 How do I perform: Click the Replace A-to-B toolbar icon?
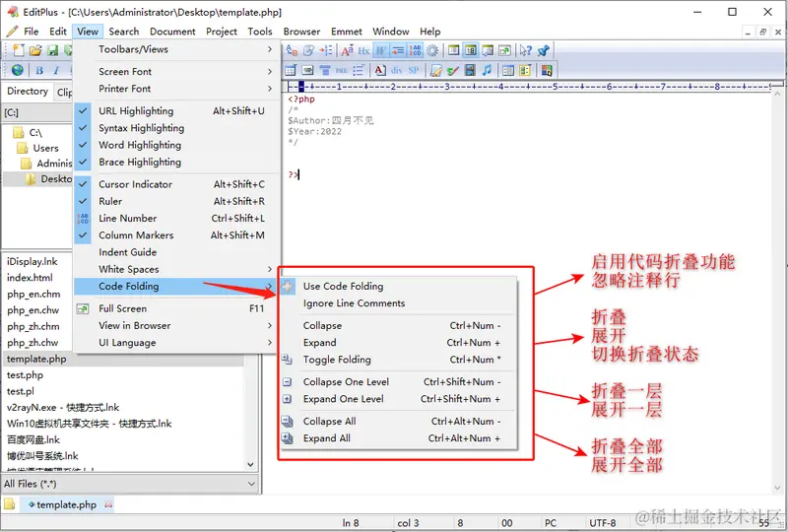[292, 50]
